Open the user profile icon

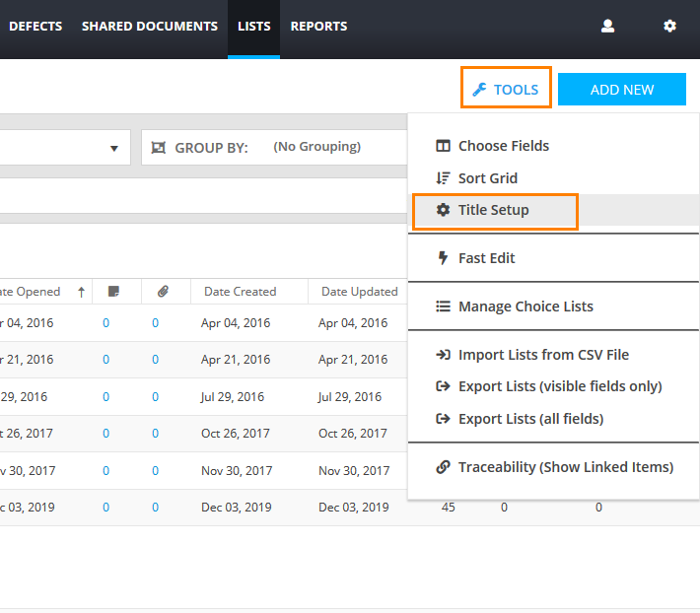(607, 27)
